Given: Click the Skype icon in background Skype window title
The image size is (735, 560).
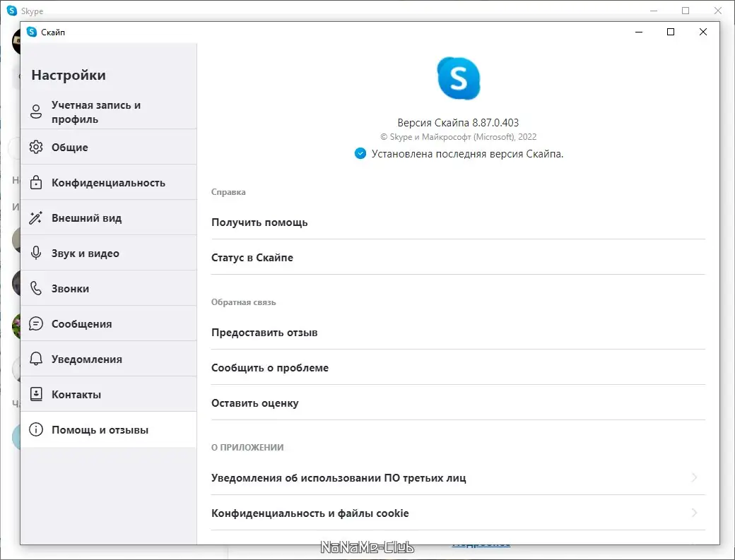Looking at the screenshot, I should [x=12, y=11].
